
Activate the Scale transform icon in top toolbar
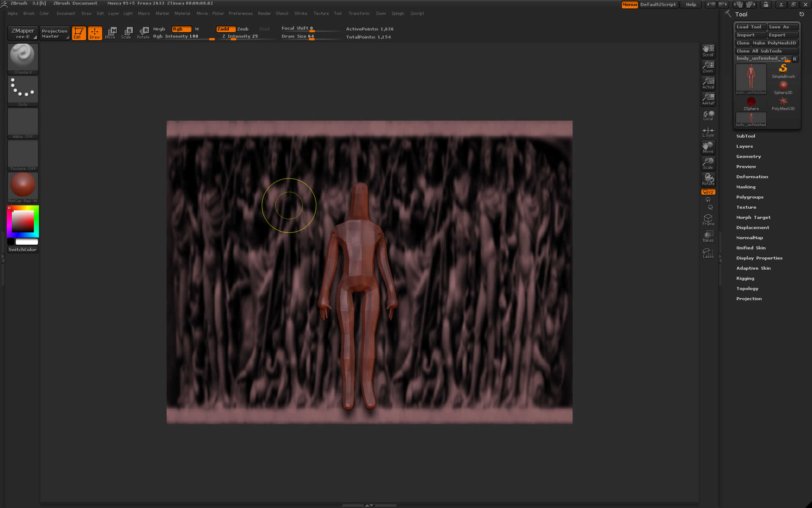pos(126,33)
